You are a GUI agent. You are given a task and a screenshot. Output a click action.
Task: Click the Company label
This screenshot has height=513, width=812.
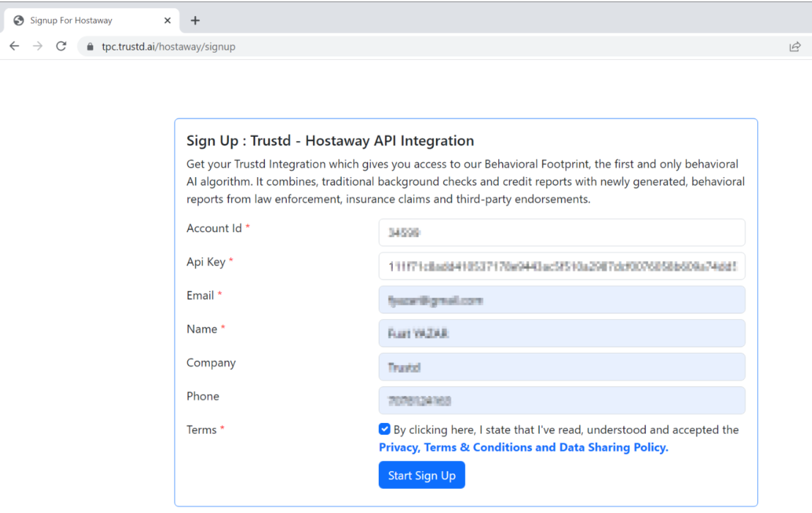point(211,363)
